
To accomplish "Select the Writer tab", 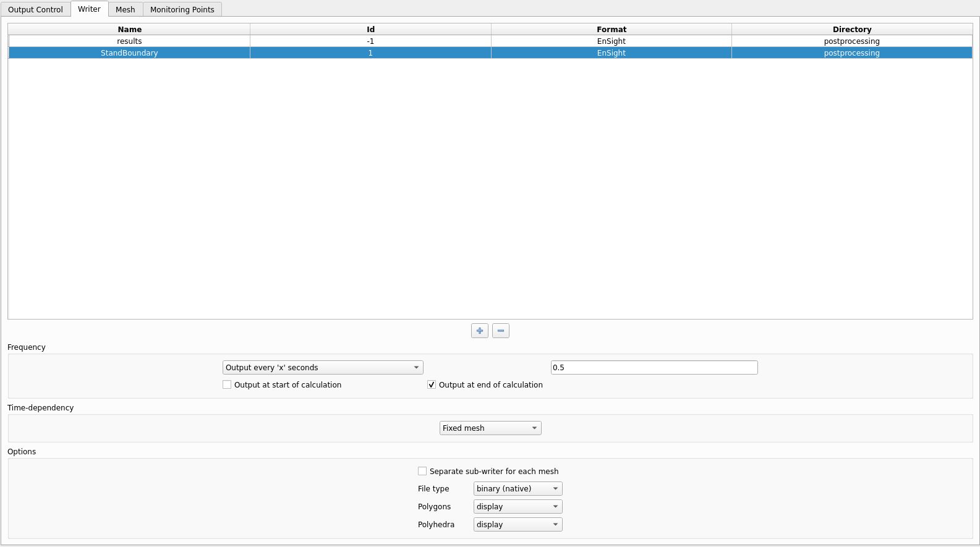I will point(89,9).
